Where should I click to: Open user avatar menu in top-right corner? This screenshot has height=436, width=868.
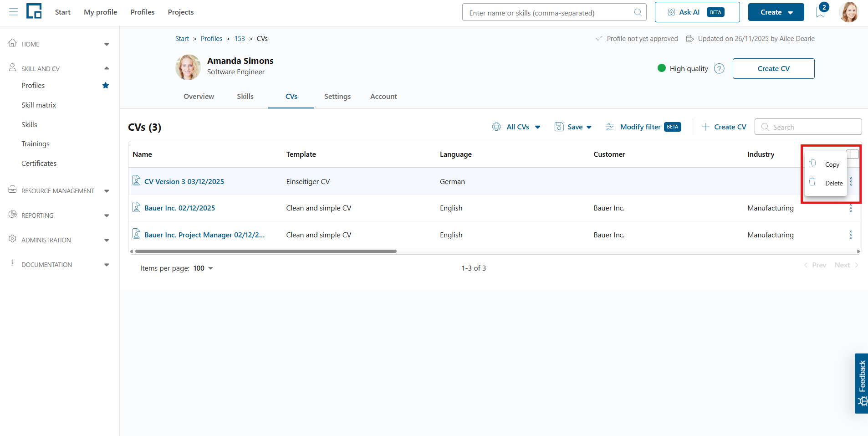click(849, 12)
